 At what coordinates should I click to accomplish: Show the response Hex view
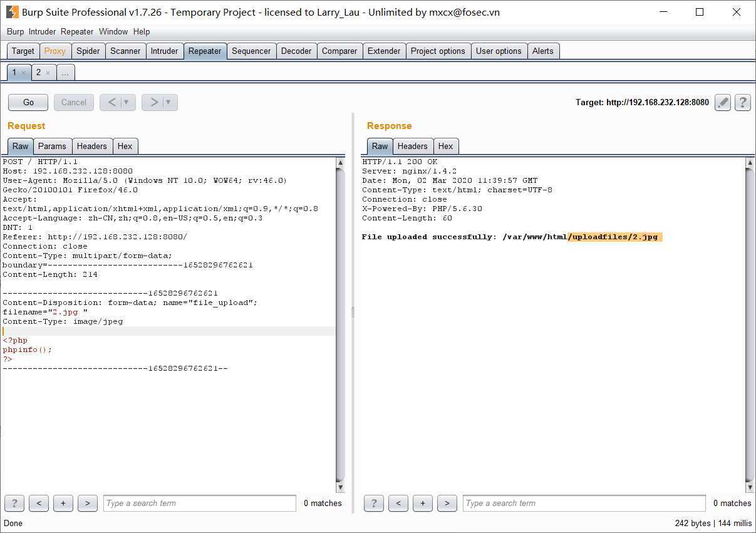(x=446, y=146)
